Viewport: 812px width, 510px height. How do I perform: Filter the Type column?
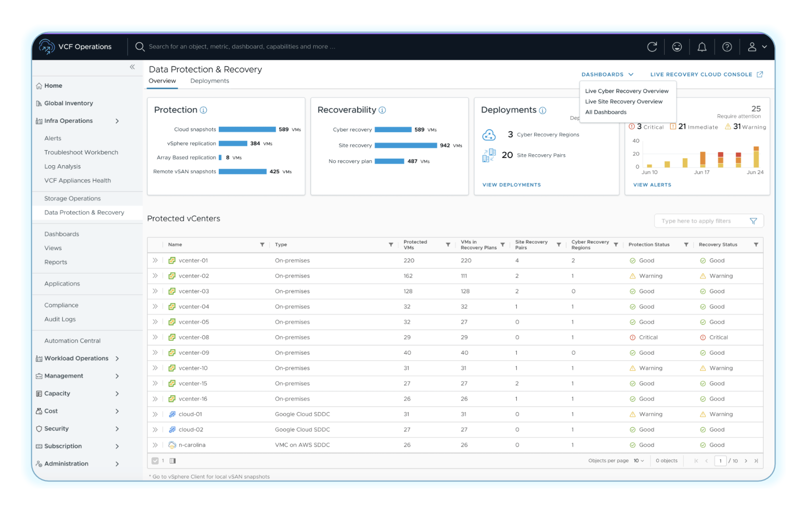[x=391, y=245]
